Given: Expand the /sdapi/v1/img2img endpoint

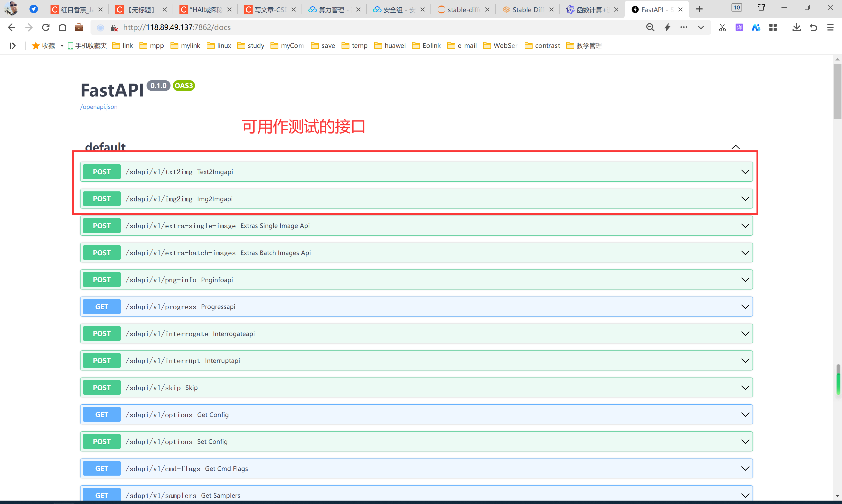Looking at the screenshot, I should click(416, 199).
